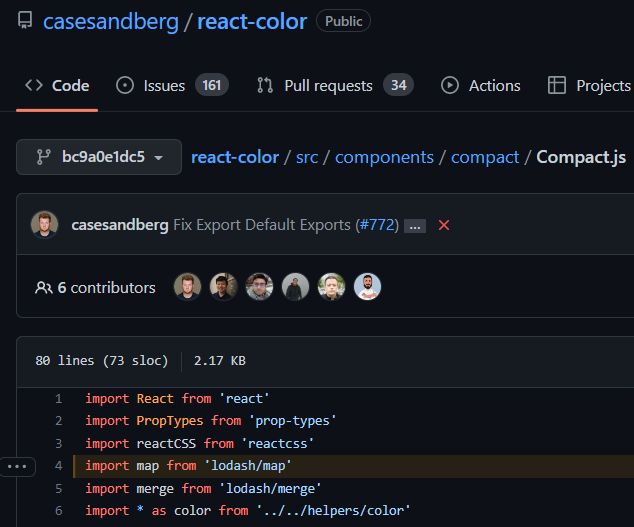Screen dimensions: 634x527
Task: Select line number 5
Action: click(59, 489)
